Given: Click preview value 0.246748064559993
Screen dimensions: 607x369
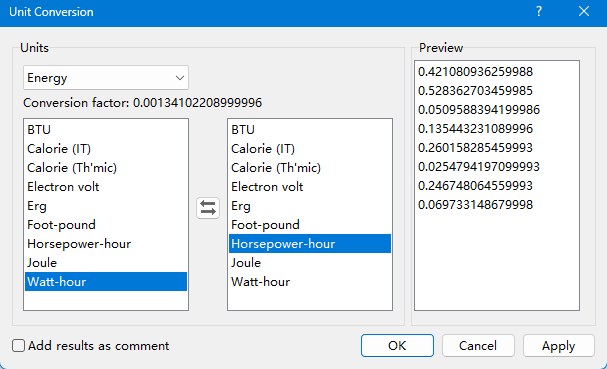Looking at the screenshot, I should 475,185.
